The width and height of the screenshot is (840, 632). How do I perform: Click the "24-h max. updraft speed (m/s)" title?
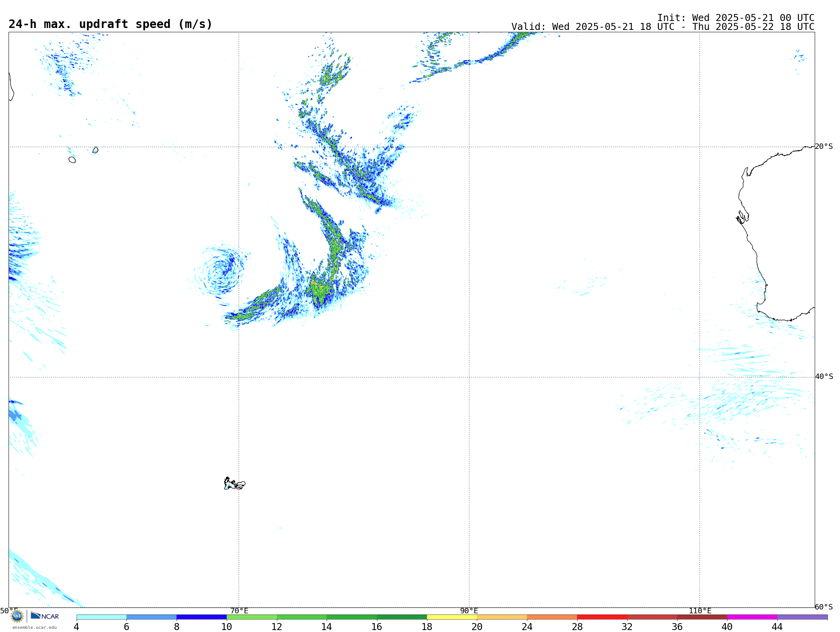110,24
